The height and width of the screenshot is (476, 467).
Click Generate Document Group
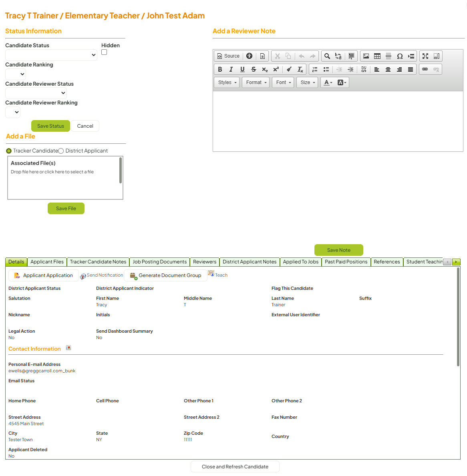click(x=165, y=276)
